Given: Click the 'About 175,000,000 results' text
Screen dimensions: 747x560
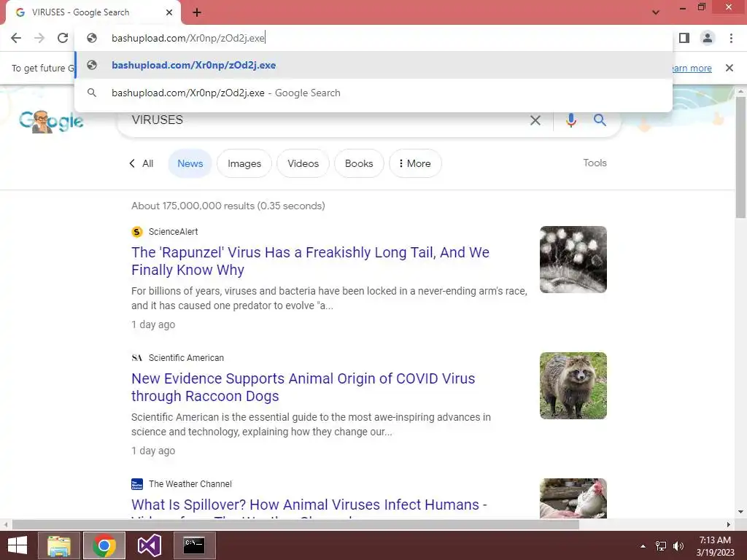Looking at the screenshot, I should pos(228,206).
